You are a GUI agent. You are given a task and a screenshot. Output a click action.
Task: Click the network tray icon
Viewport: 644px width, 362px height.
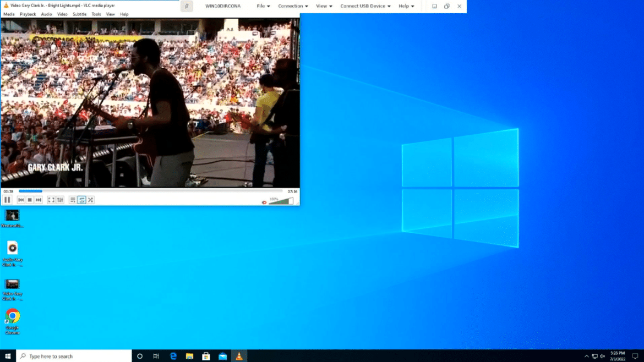pos(594,356)
